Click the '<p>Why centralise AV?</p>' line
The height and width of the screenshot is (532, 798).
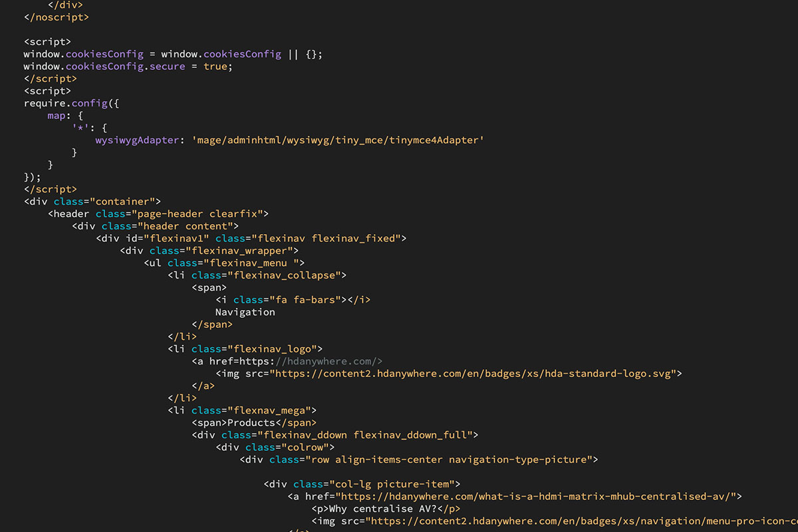point(386,509)
